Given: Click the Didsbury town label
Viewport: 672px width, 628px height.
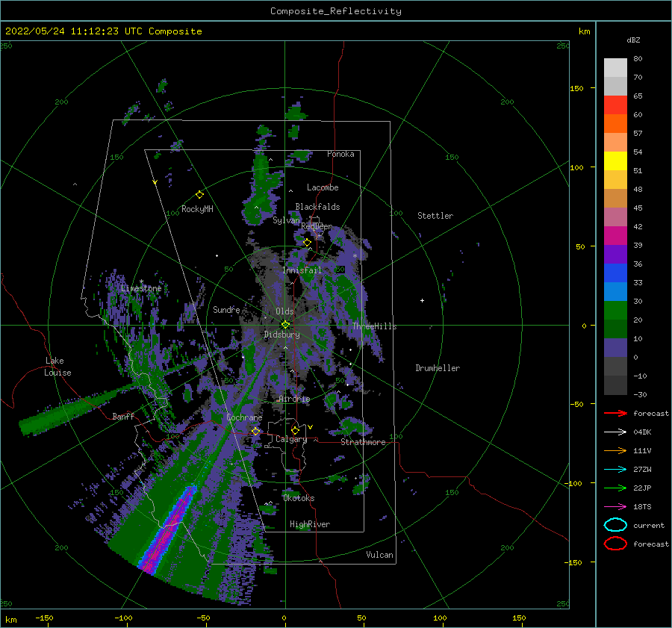Looking at the screenshot, I should (x=281, y=335).
